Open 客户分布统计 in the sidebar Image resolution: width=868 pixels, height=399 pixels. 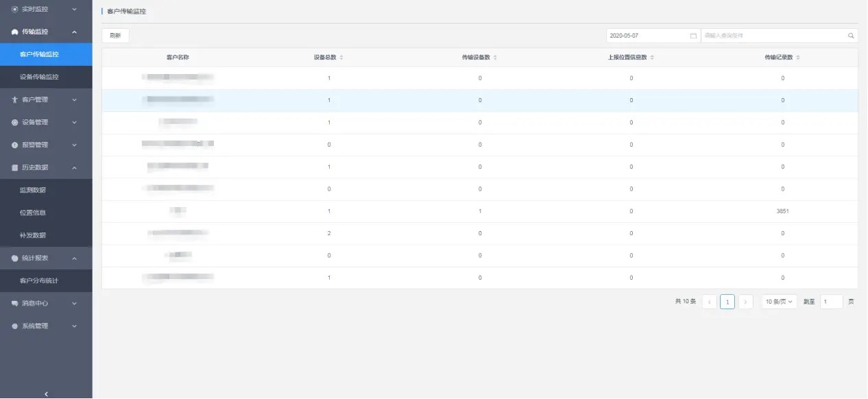point(39,280)
